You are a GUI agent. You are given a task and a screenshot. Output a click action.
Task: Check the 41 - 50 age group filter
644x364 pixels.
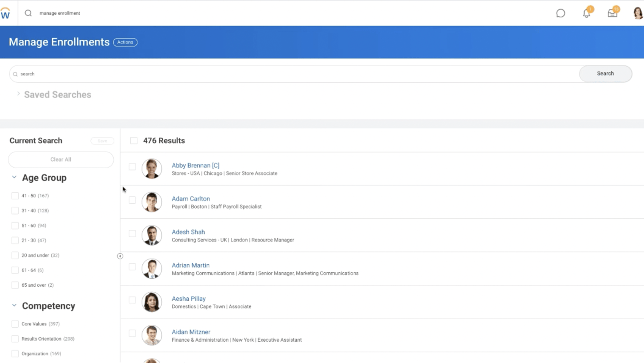tap(15, 195)
